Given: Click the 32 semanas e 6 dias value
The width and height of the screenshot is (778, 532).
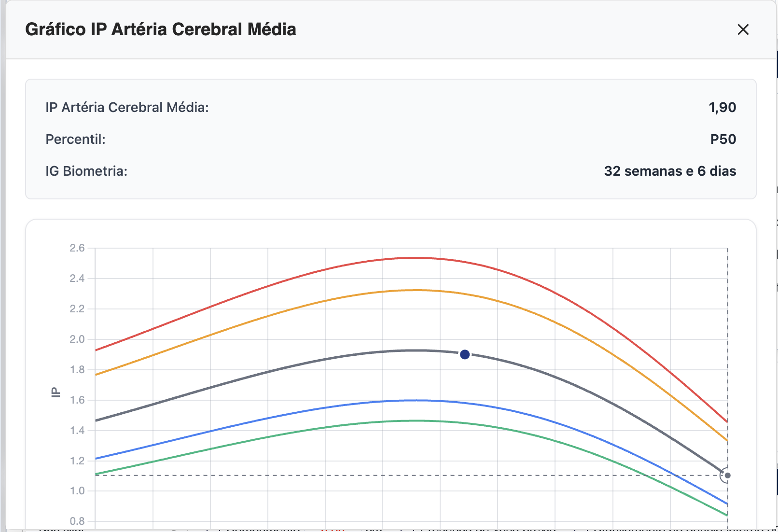Looking at the screenshot, I should (x=670, y=171).
